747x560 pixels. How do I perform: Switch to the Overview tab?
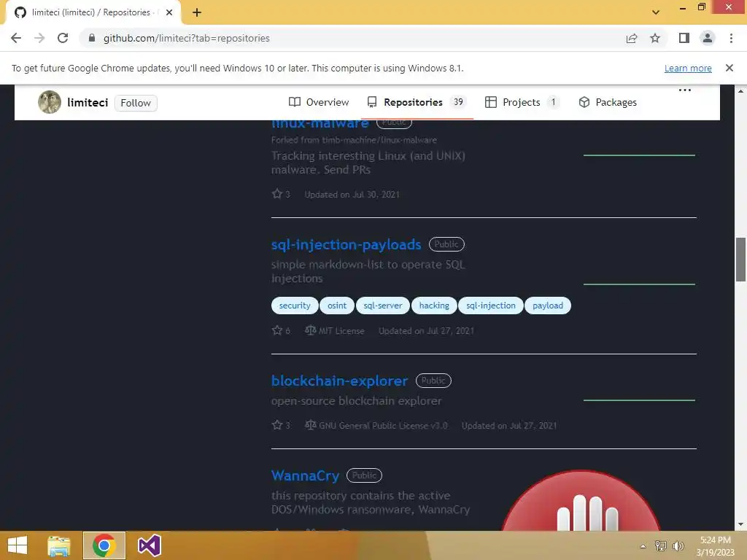click(319, 102)
